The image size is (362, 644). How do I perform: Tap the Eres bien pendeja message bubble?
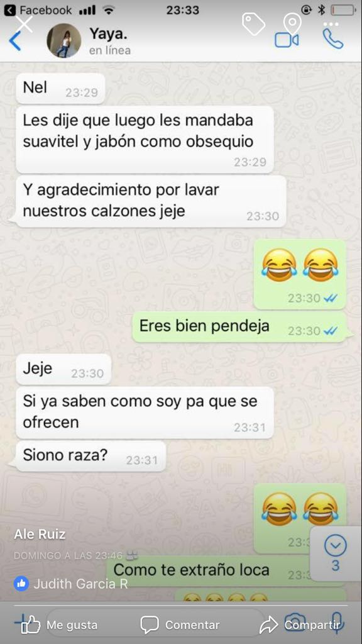coord(239,326)
